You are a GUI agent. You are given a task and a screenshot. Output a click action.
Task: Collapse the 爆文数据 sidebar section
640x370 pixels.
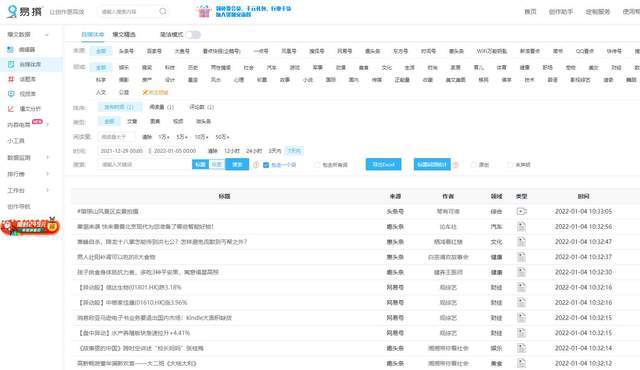point(47,35)
